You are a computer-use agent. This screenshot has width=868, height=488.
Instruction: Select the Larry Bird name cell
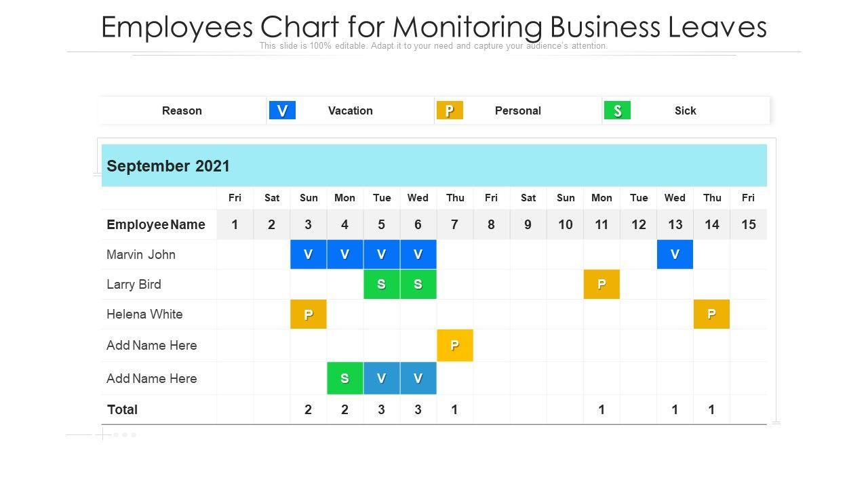[x=134, y=284]
